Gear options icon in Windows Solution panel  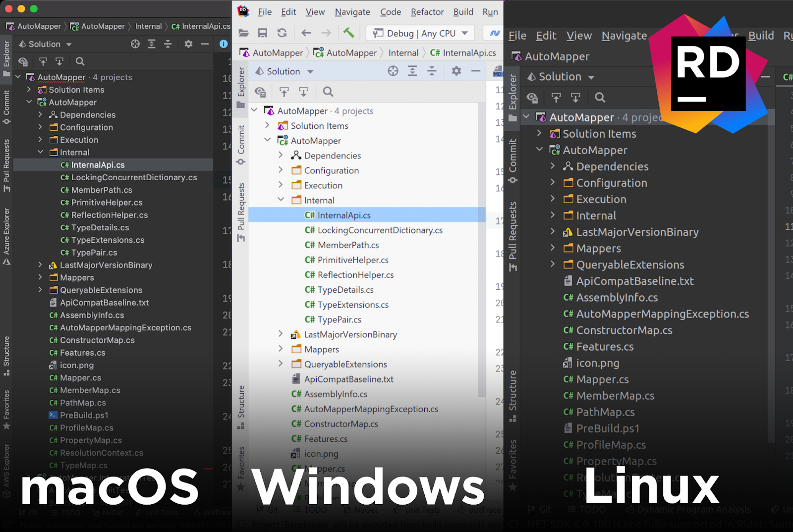456,71
